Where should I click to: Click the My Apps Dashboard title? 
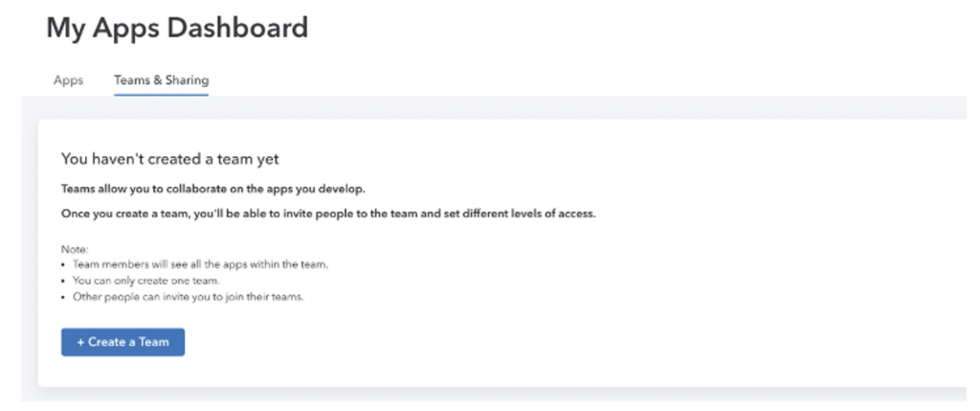tap(177, 29)
